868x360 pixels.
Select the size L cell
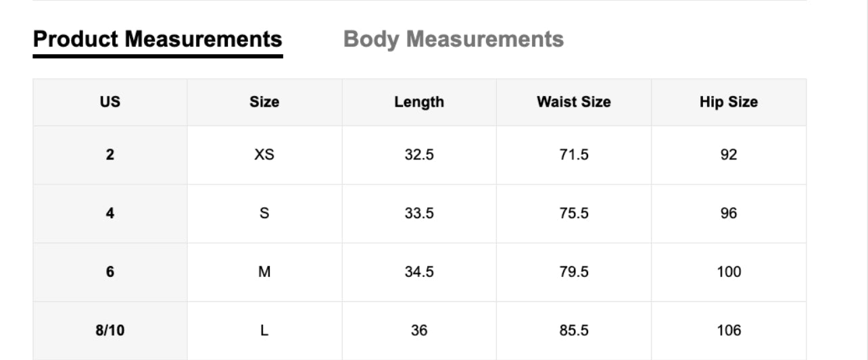(x=264, y=330)
